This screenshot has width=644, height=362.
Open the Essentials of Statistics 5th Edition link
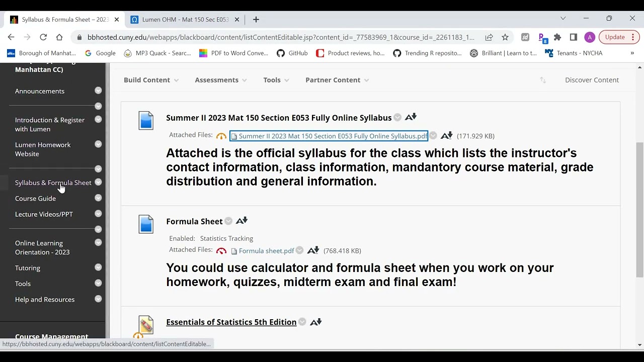231,322
